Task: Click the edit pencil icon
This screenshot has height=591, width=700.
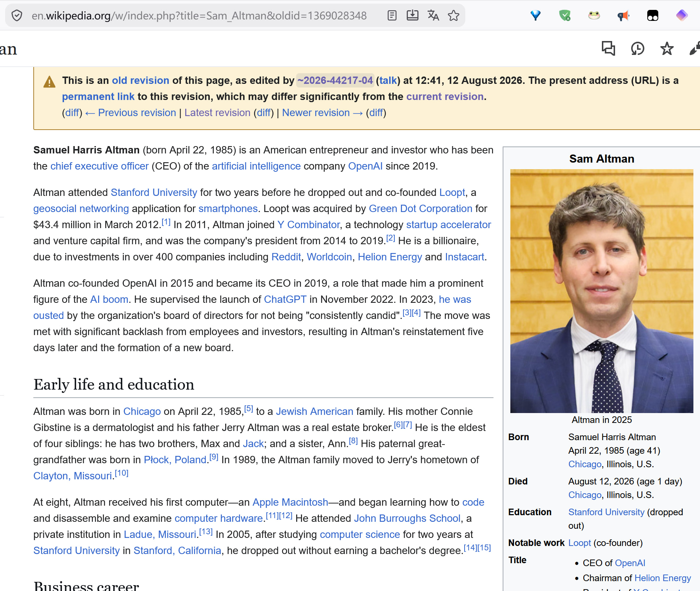Action: [695, 48]
